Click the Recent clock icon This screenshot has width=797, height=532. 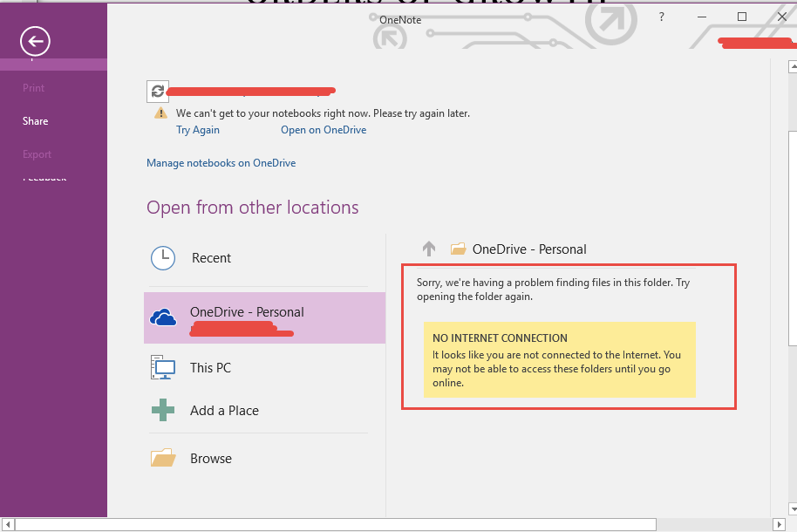tap(163, 258)
